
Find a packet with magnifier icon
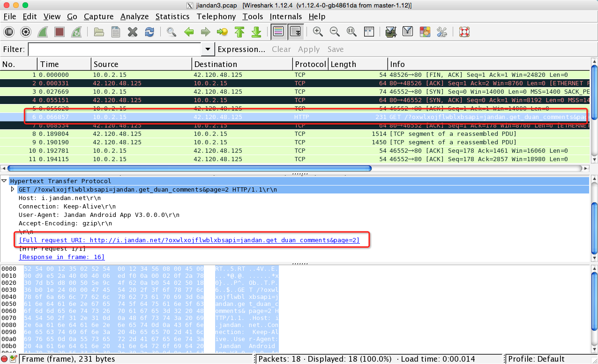(172, 32)
